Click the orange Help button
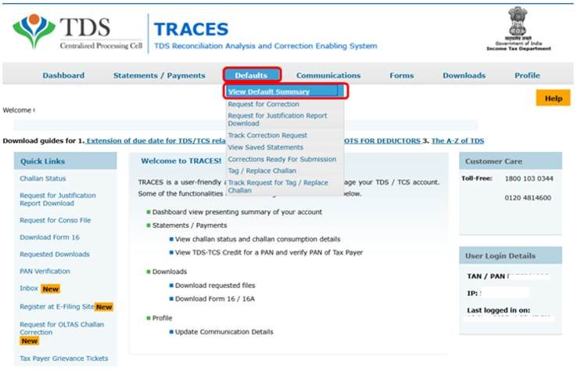The width and height of the screenshot is (588, 371). tap(553, 99)
